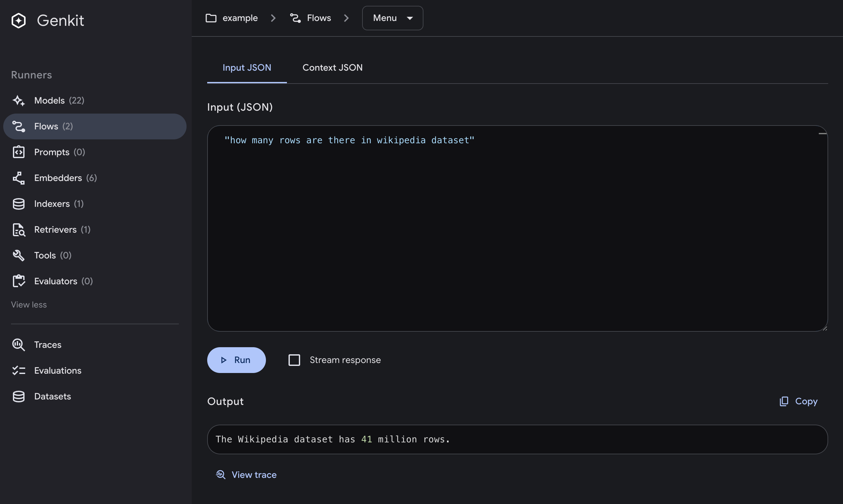The image size is (843, 504).
Task: Click the Models sparkle icon in sidebar
Action: pos(19,101)
